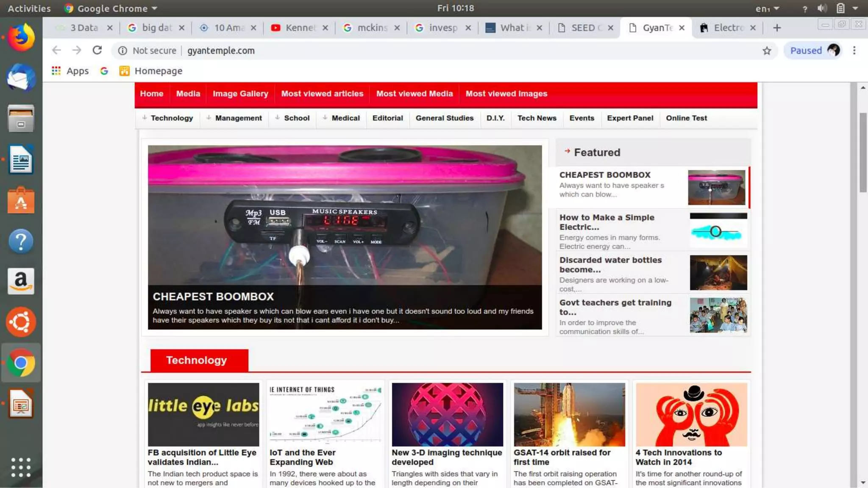This screenshot has height=488, width=868.
Task: Switch to the YouTube Kennet tab
Action: tap(299, 28)
